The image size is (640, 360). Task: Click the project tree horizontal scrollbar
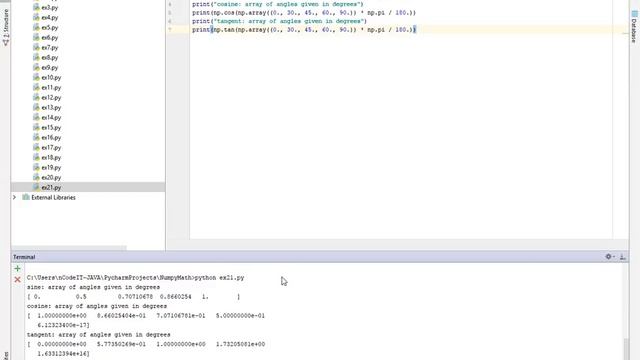point(69,248)
